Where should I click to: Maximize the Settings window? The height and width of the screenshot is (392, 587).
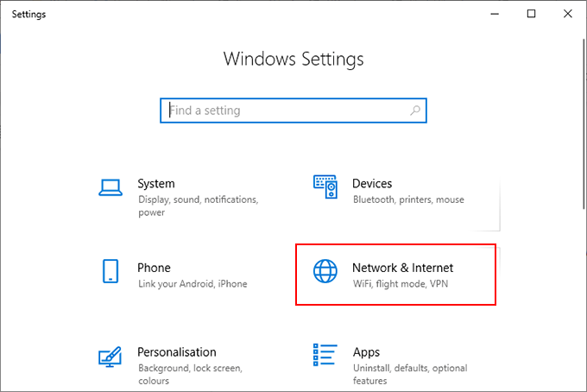coord(532,14)
